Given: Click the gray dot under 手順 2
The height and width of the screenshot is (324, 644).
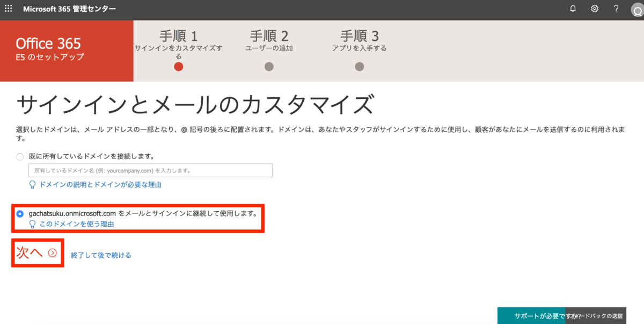Looking at the screenshot, I should click(x=269, y=67).
